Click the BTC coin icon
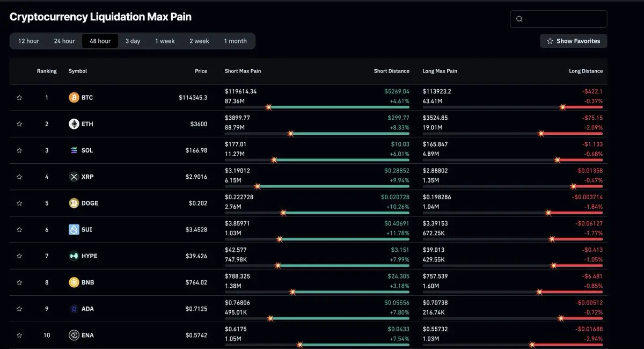Image resolution: width=644 pixels, height=349 pixels. (x=74, y=98)
